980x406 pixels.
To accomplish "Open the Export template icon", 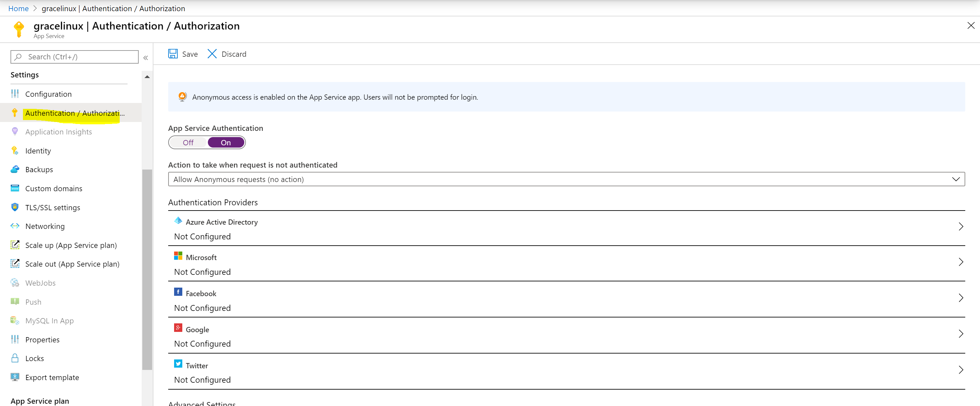I will 15,377.
